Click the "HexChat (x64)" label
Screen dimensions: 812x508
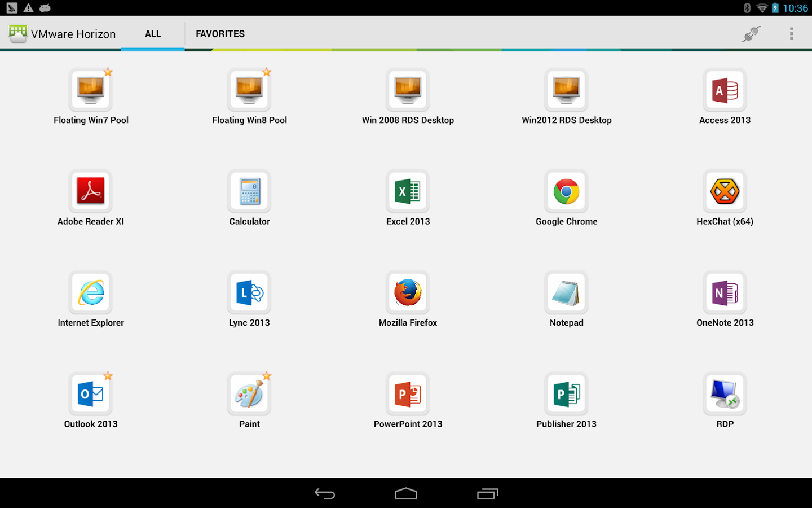pos(725,222)
